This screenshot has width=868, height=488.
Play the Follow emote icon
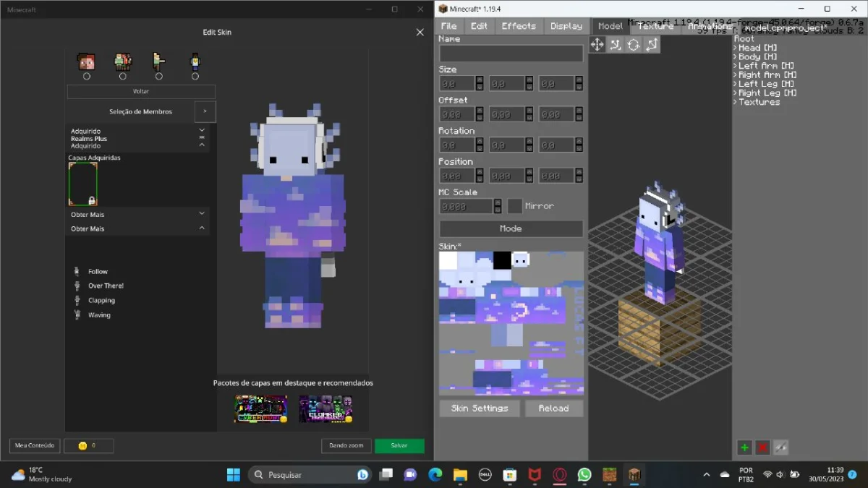pyautogui.click(x=77, y=271)
